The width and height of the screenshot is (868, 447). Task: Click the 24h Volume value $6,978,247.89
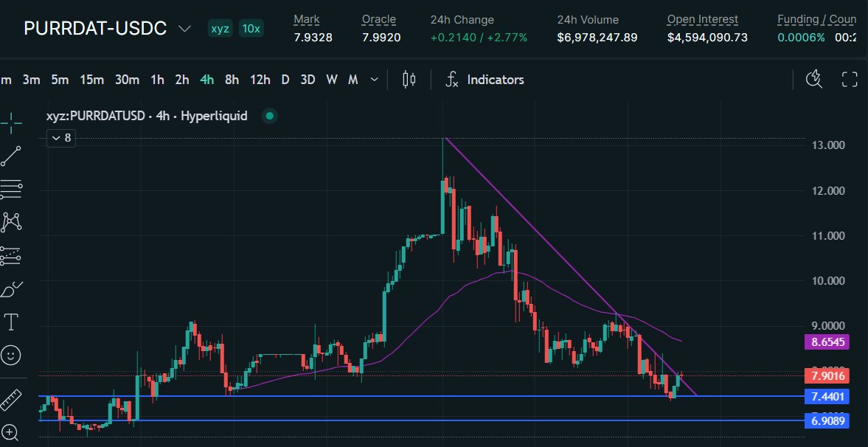(x=597, y=38)
